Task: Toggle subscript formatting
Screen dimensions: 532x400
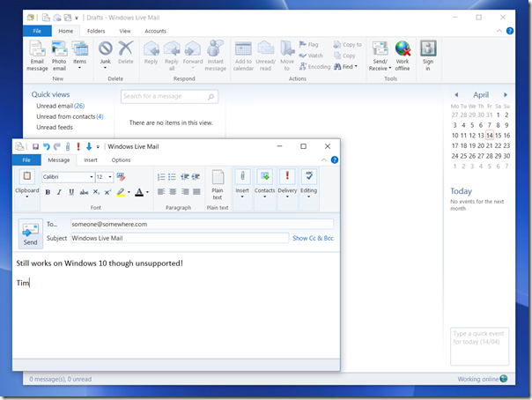Action: pyautogui.click(x=96, y=192)
